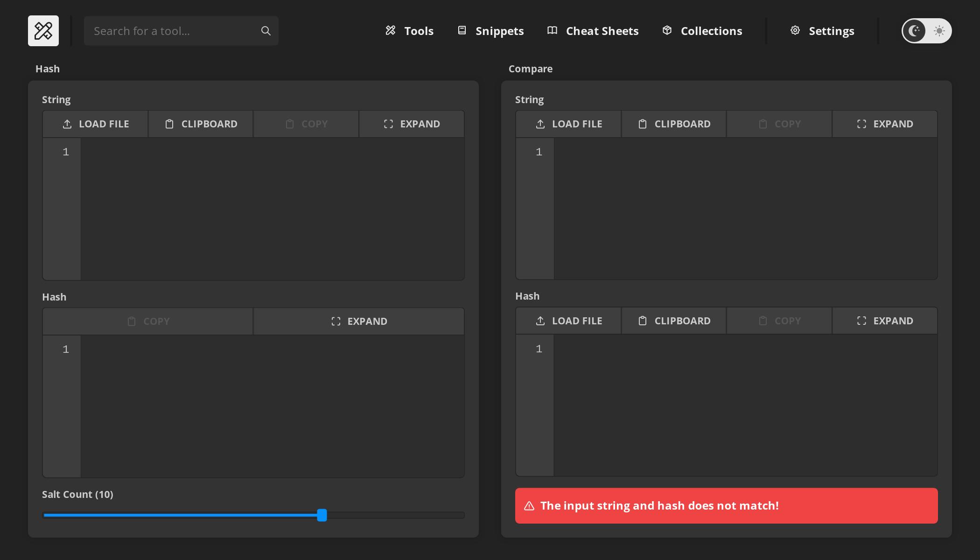Click the app logo in the top left
The width and height of the screenshot is (980, 560).
43,31
